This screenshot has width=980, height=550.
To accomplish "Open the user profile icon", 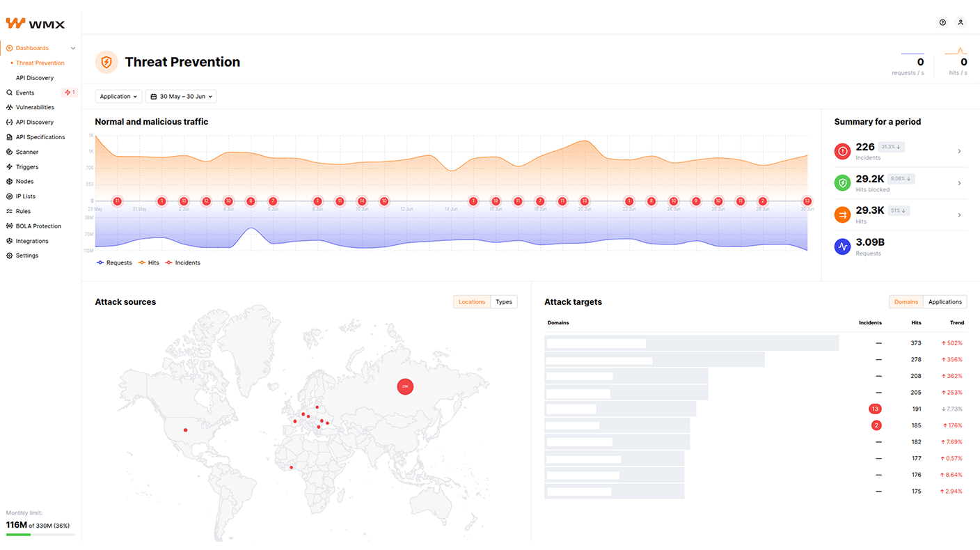I will tap(961, 22).
